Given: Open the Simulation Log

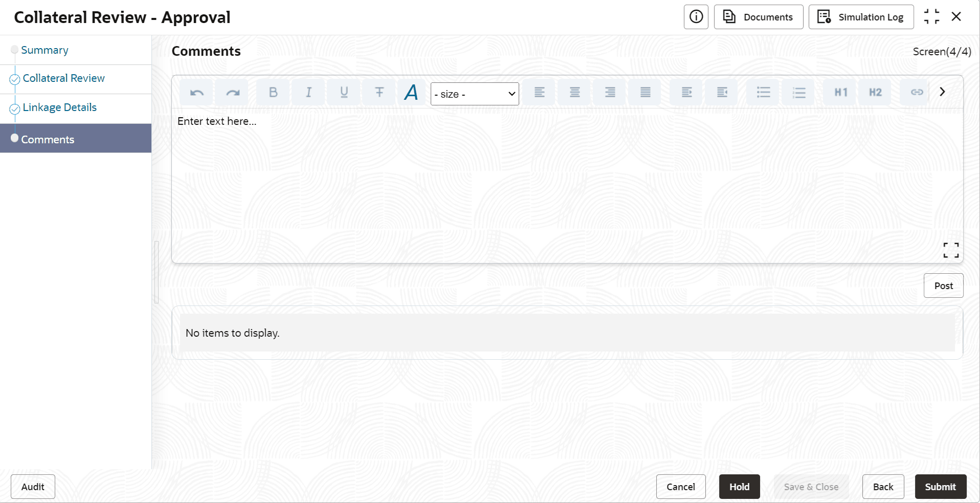Looking at the screenshot, I should click(861, 17).
